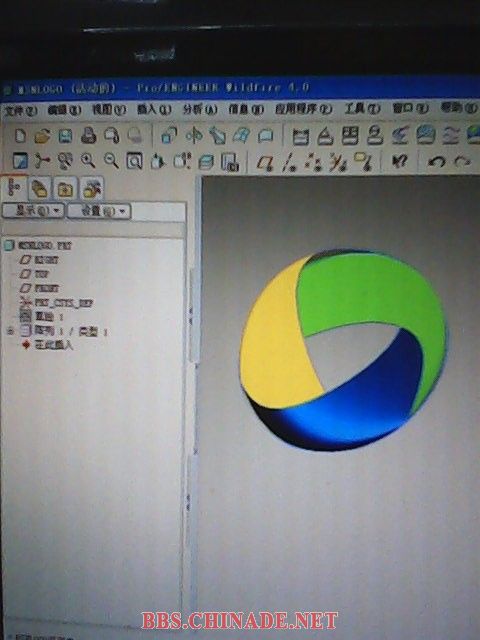Save the model with the floppy disk icon
This screenshot has width=480, height=640.
65,136
